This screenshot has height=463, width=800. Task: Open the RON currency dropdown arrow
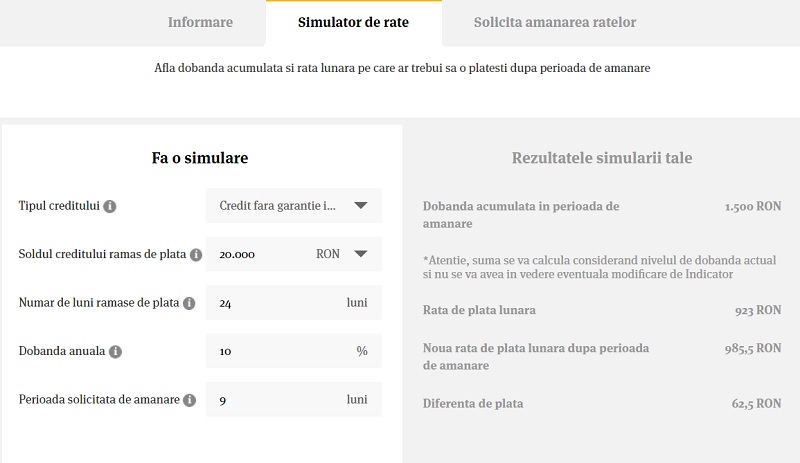pos(361,254)
